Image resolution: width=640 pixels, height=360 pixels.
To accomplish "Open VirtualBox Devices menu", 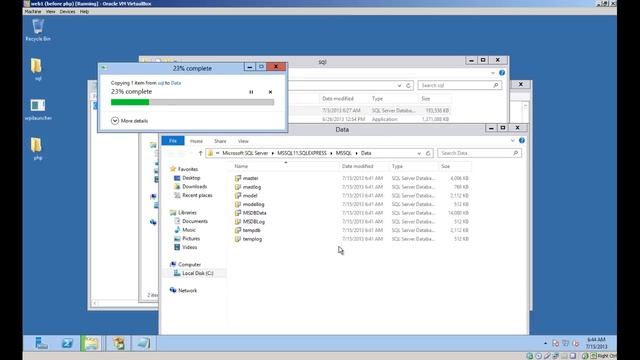I will point(67,12).
